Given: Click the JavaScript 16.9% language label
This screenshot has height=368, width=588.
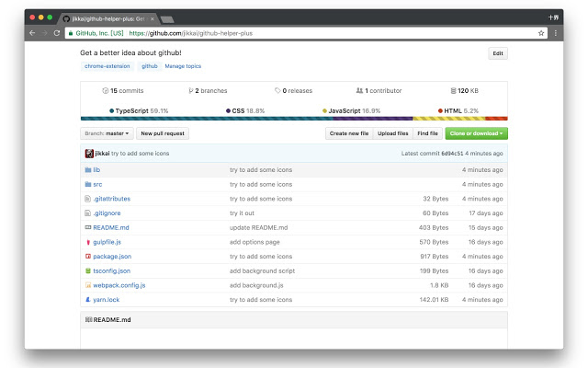Looking at the screenshot, I should coord(351,110).
